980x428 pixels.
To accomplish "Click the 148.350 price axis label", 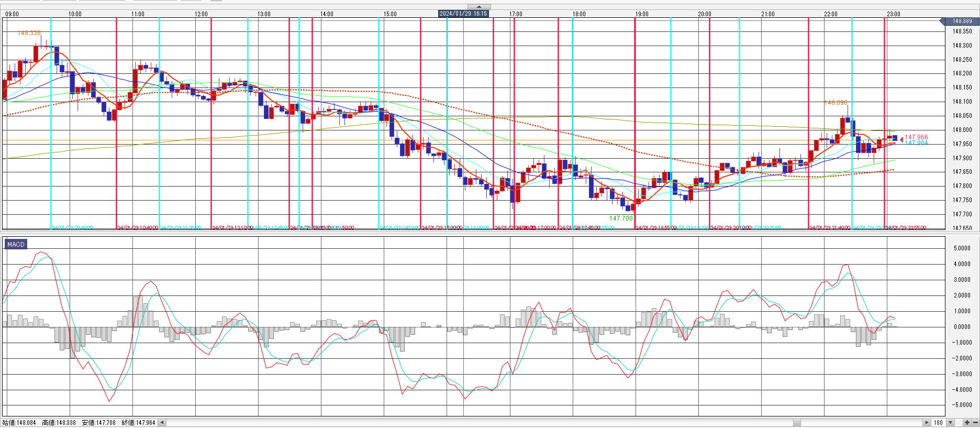I will (962, 31).
